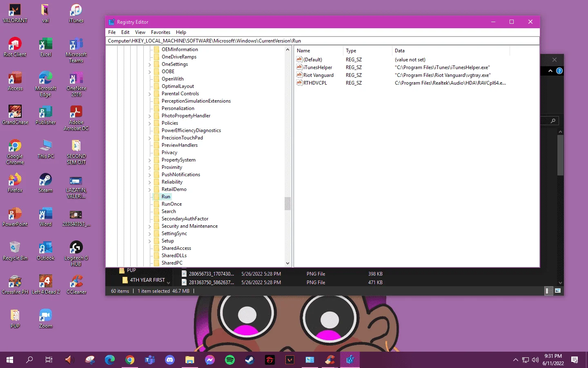Click the Data column header

pos(451,51)
